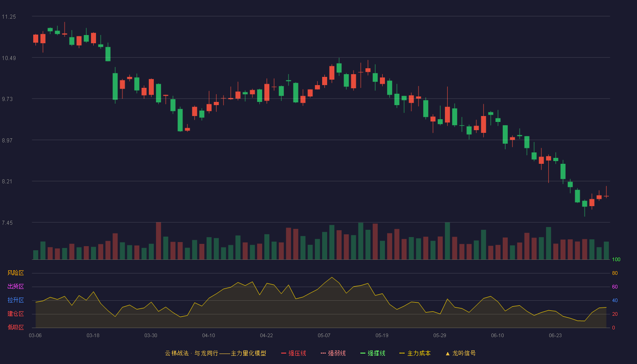Toggle the 强压线 legend series
Screen dimensions: 637x364
click(x=293, y=353)
